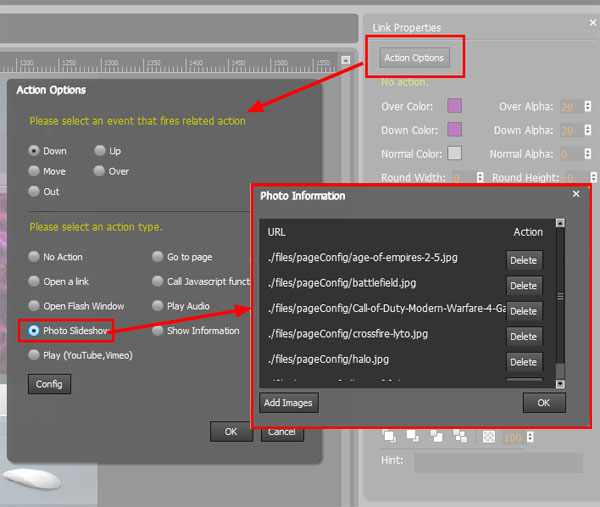Delete the halo.jpg entry
Screen dimensions: 600x507
(524, 362)
